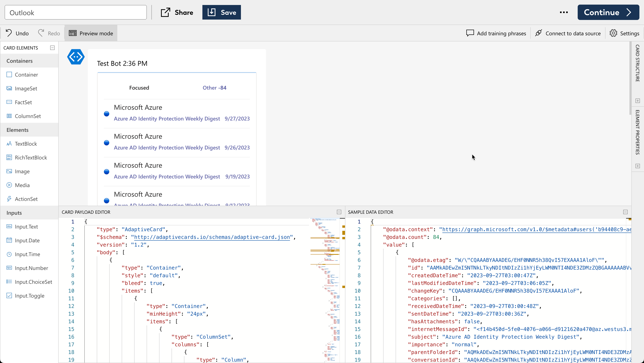Open the Settings gear
Image resolution: width=644 pixels, height=363 pixels.
coord(624,33)
